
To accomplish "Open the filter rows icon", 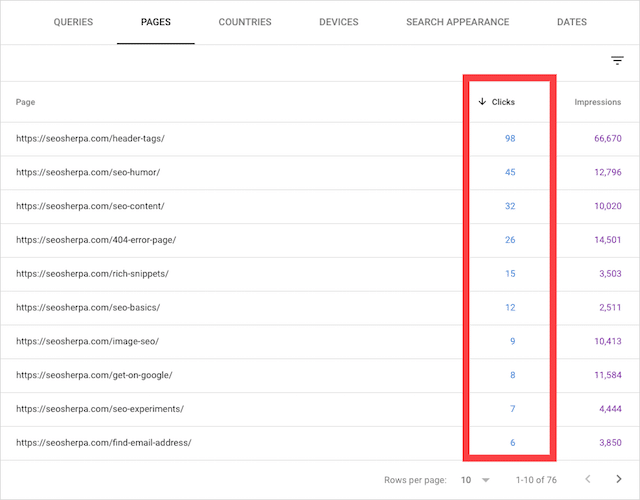I will [617, 61].
